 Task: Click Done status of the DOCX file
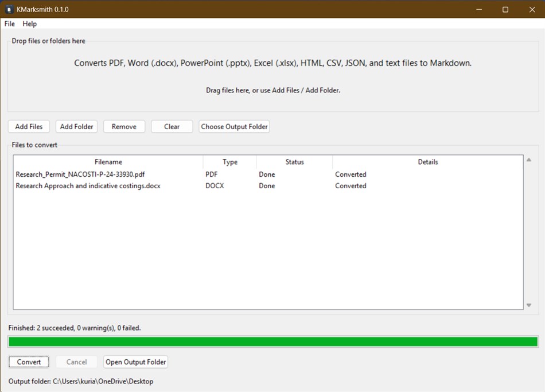[x=267, y=186]
